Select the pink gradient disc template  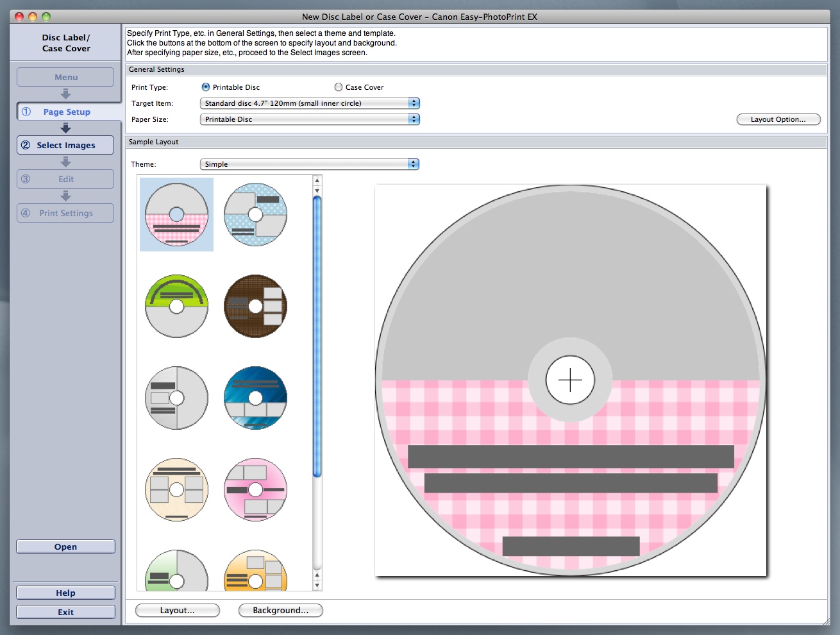point(255,489)
